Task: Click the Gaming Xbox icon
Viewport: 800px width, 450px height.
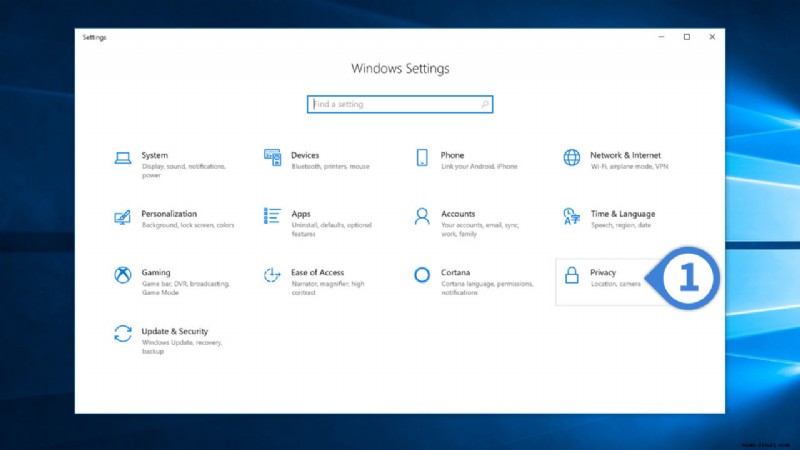Action: pyautogui.click(x=122, y=275)
